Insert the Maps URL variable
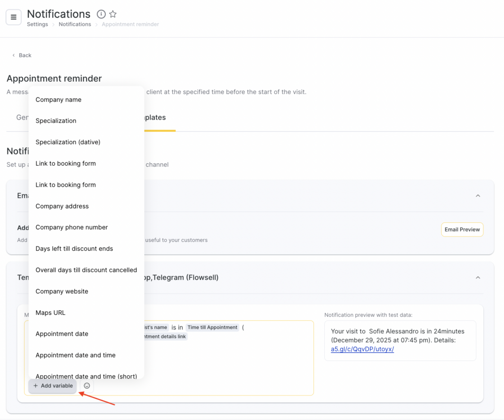 click(x=50, y=313)
